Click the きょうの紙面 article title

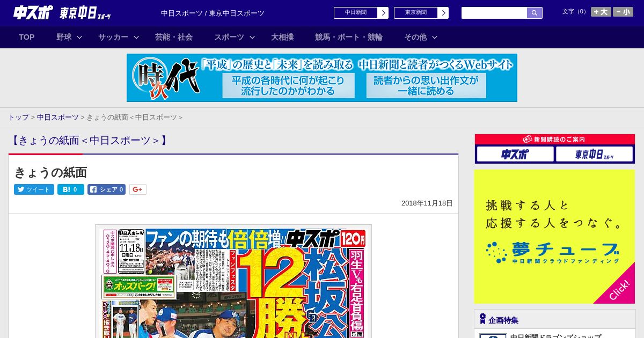[50, 172]
